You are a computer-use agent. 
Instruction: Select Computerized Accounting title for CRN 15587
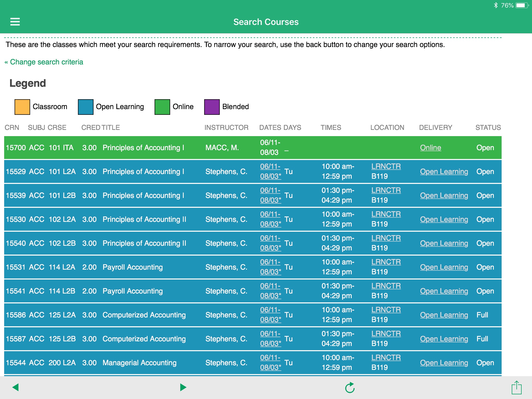(144, 339)
